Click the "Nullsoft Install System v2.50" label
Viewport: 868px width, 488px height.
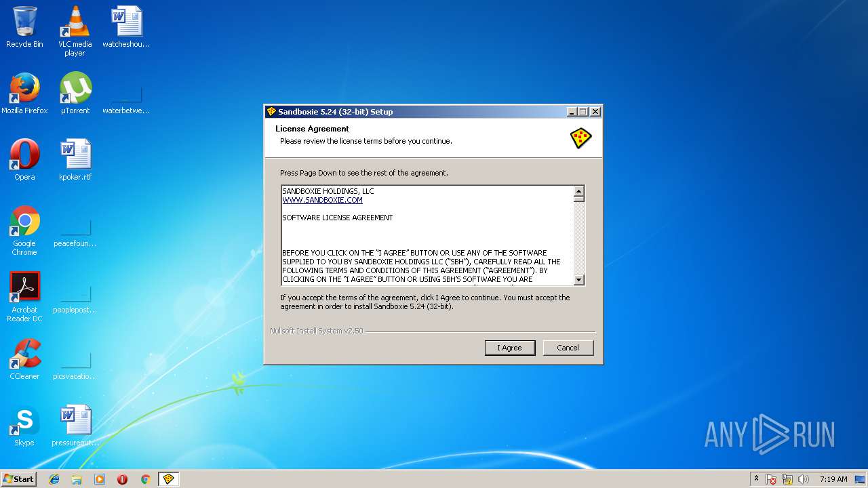point(317,331)
